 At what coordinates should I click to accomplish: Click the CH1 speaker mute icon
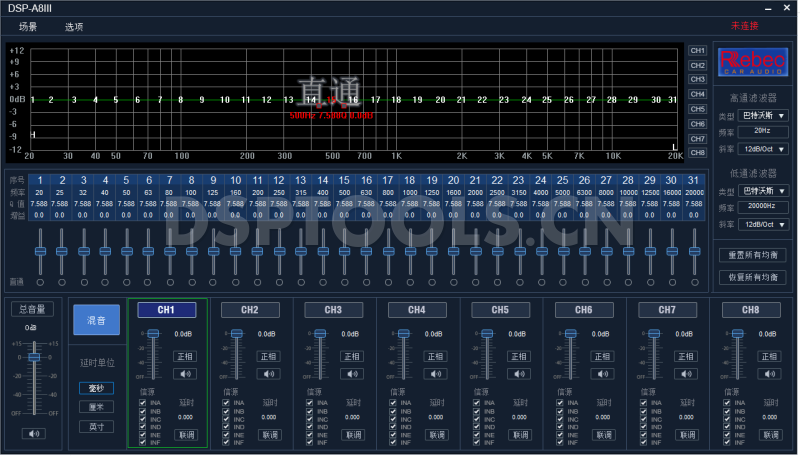pyautogui.click(x=185, y=374)
